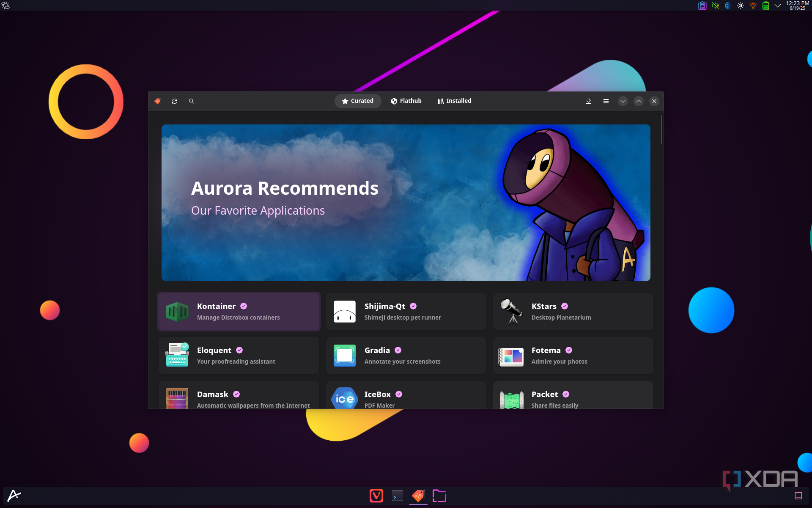Open the Fotema app card
Image resolution: width=812 pixels, height=508 pixels.
[573, 356]
